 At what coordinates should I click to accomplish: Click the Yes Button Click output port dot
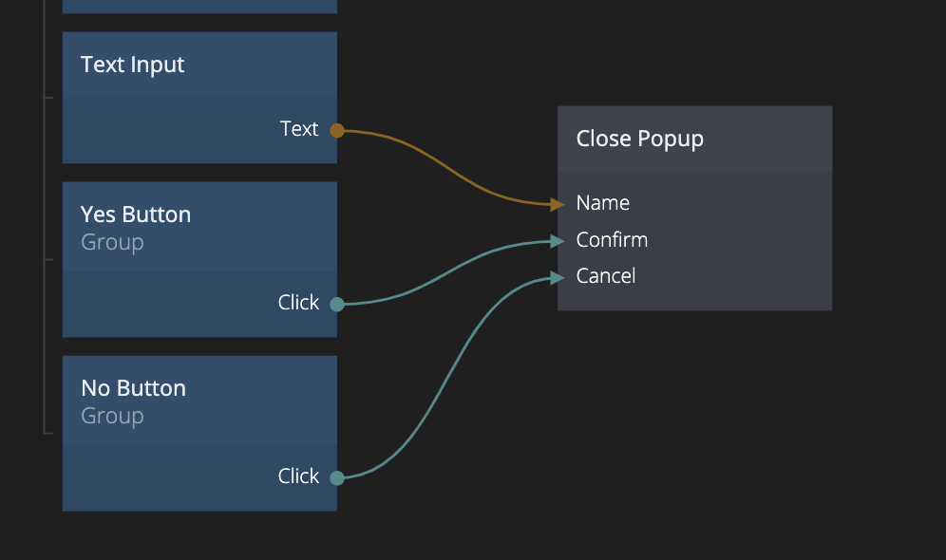coord(336,304)
